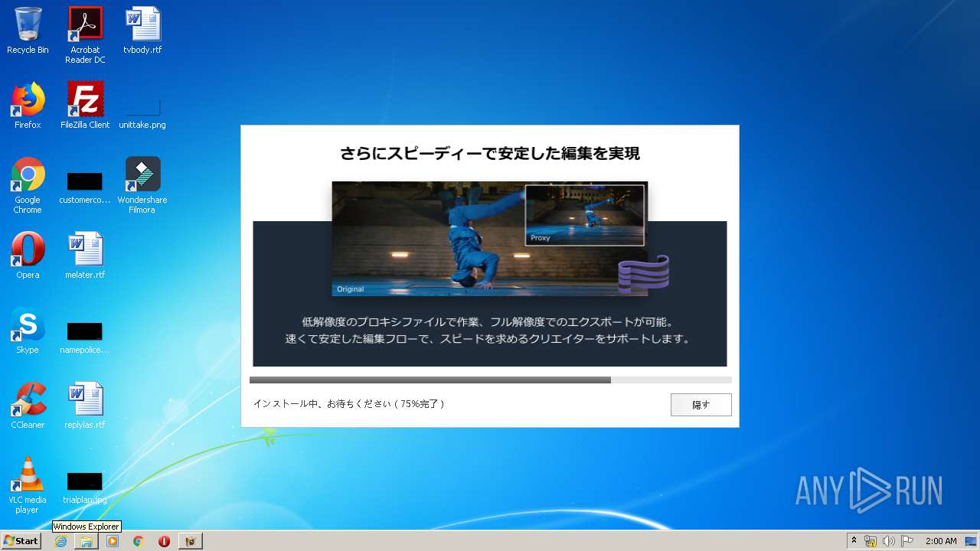Select the VLC media player shortcut
Screen dimensions: 980x551
[28, 485]
